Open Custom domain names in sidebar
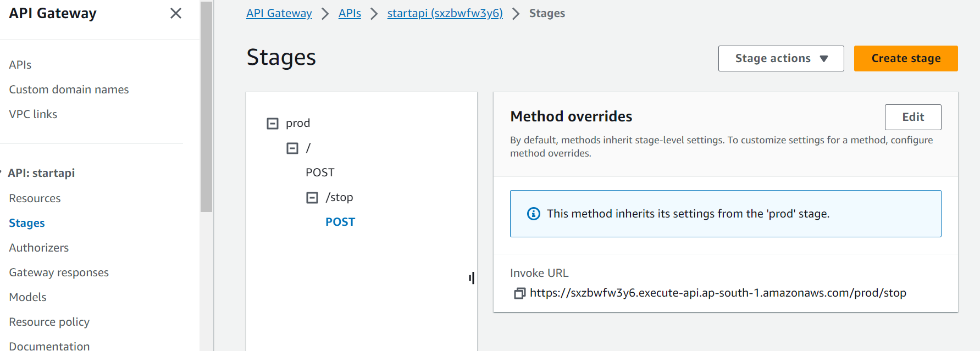Image resolution: width=980 pixels, height=351 pixels. [69, 90]
